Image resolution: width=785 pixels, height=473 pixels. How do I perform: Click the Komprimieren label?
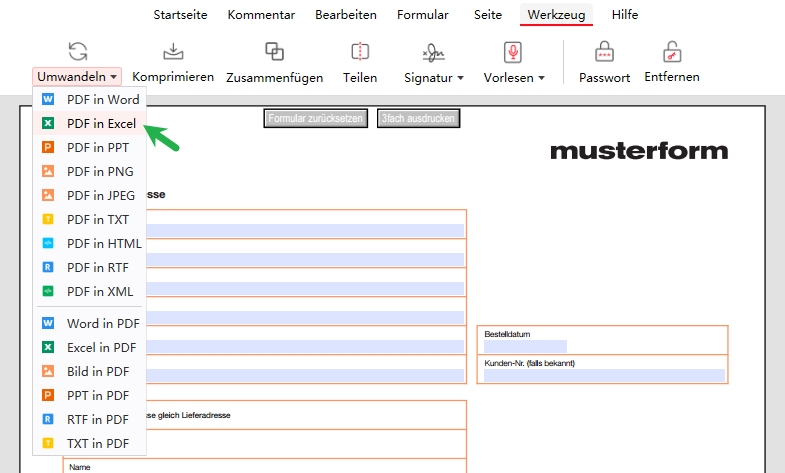coord(173,77)
